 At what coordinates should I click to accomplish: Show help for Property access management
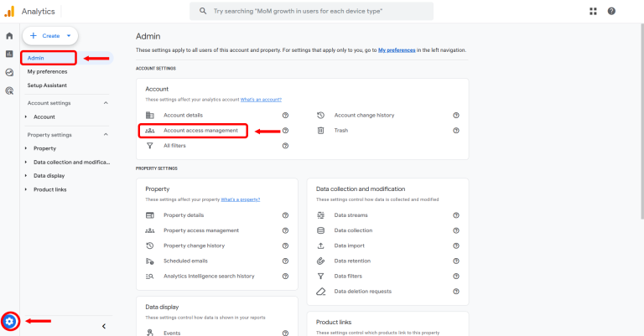[x=285, y=230]
